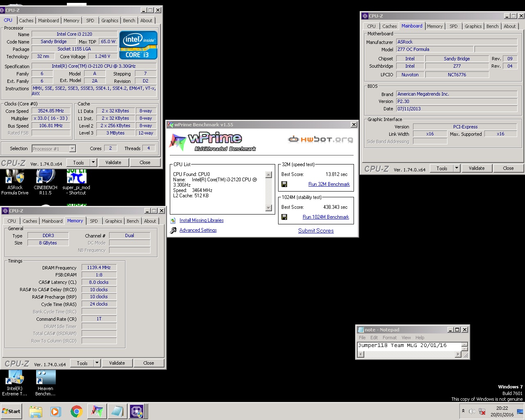This screenshot has width=525, height=420.
Task: Select the multiplier x 33.0 field
Action: (51, 118)
